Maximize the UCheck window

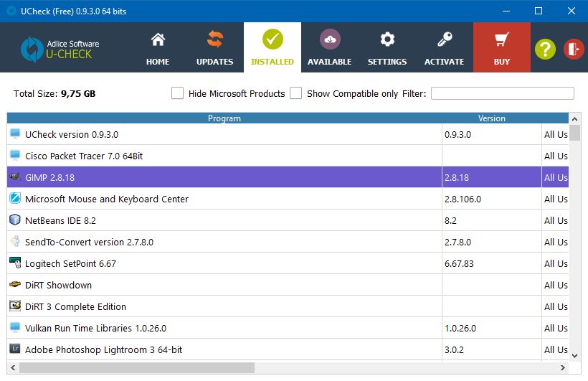[x=538, y=11]
